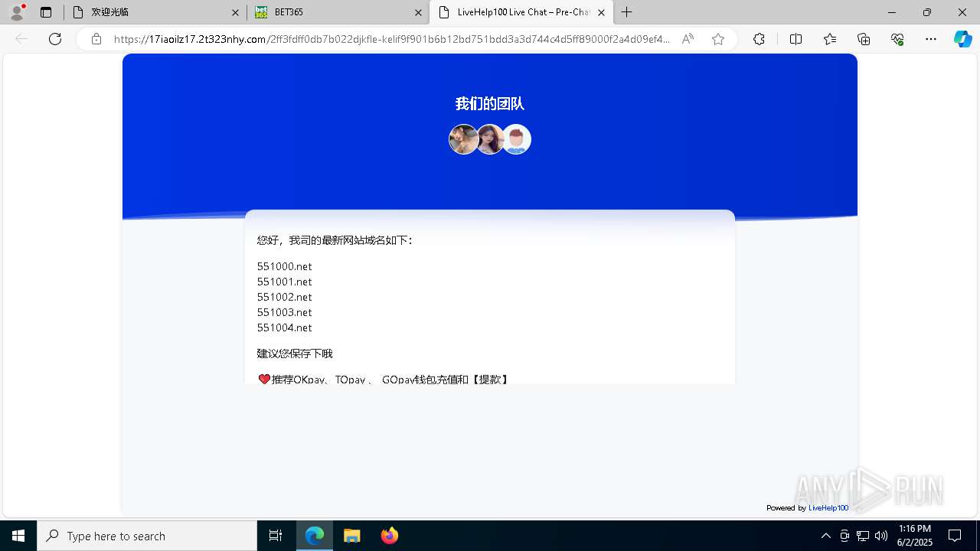Screen dimensions: 980x551
Task: Open File Explorer from taskbar
Action: (x=352, y=536)
